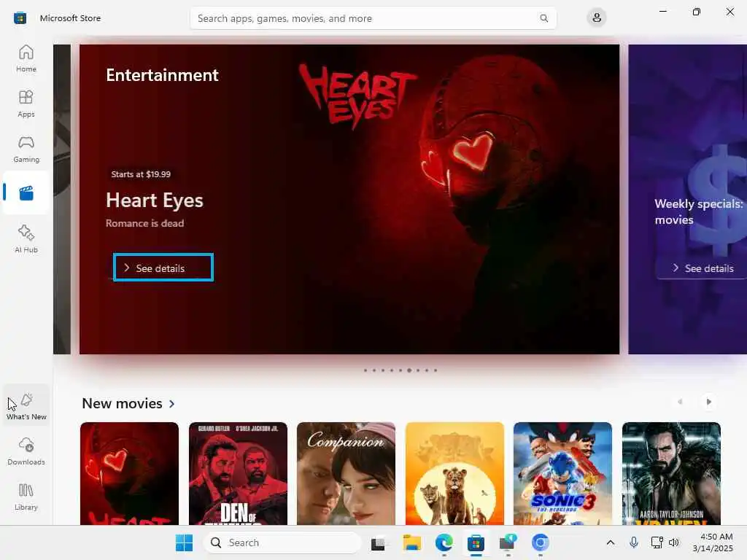
Task: Click the user profile account icon
Action: [x=597, y=18]
